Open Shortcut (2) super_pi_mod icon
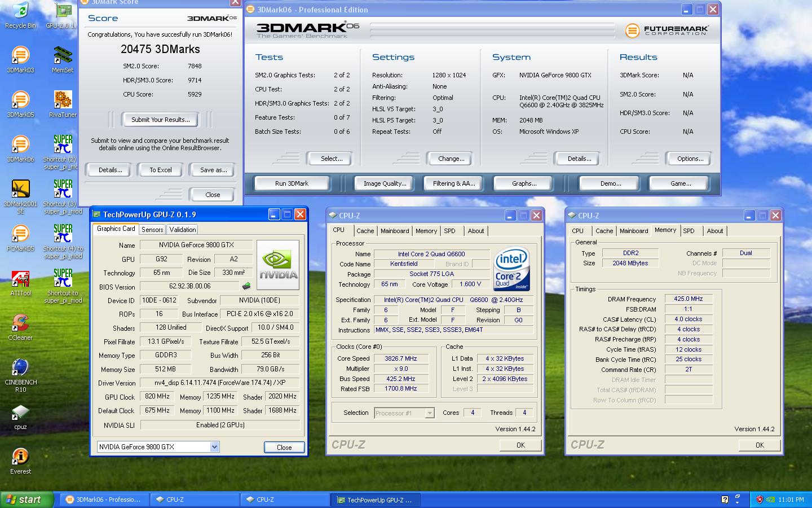Viewport: 812px width, 508px height. click(x=63, y=152)
